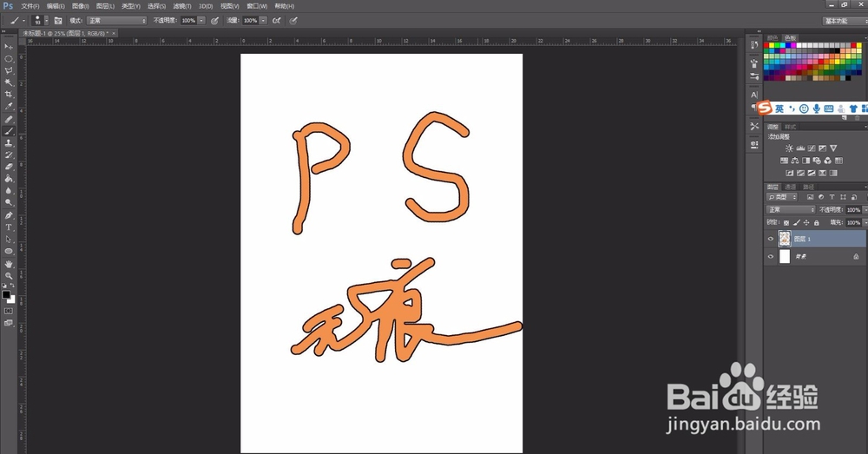
Task: Select the Pen tool
Action: (9, 215)
